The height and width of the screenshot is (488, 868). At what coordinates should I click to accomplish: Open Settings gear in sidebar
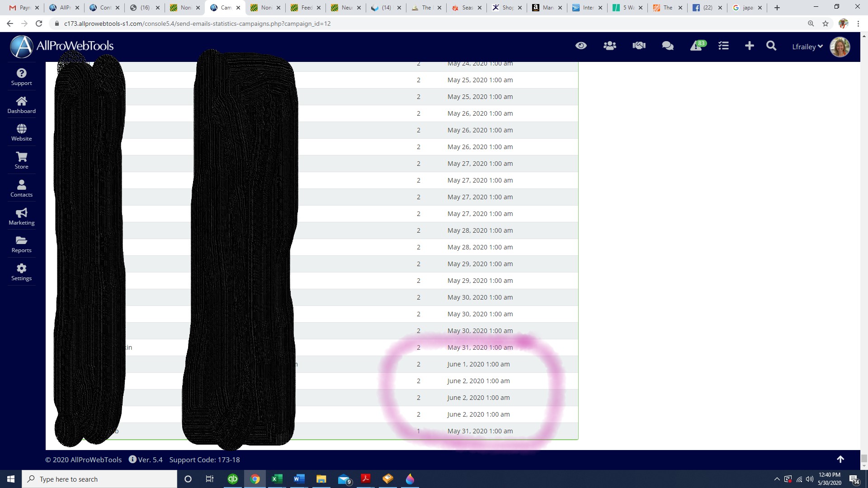21,272
